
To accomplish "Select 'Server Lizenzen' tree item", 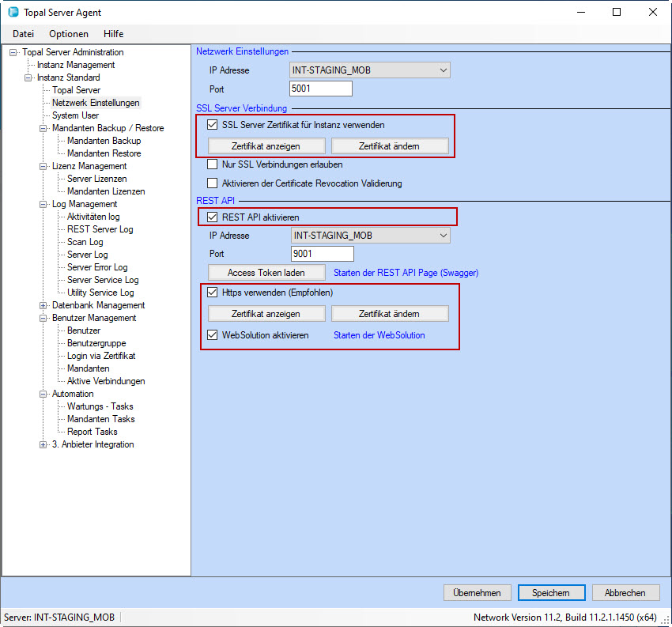I will point(96,179).
